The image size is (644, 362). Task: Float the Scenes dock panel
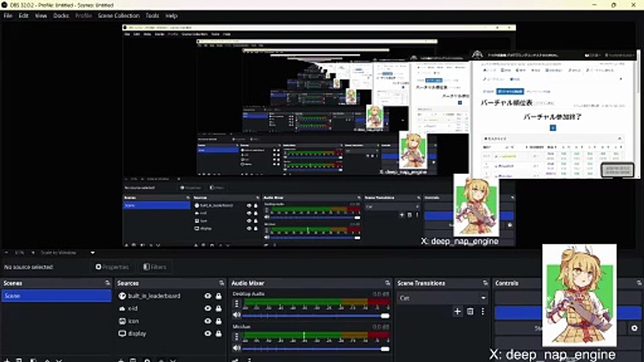pos(107,283)
